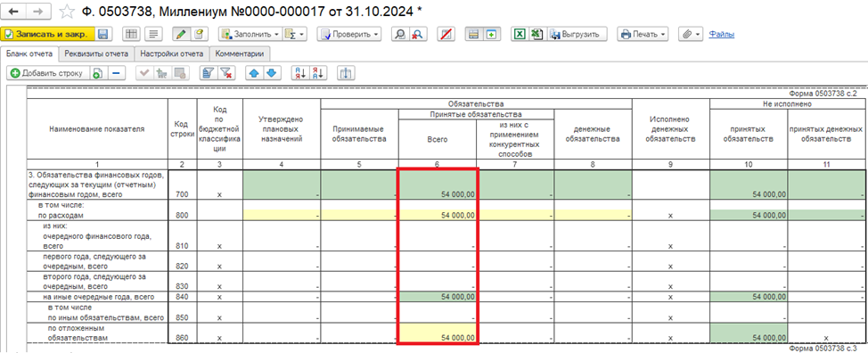868x353 pixels.
Task: Select row 800 yellow cell in column 4
Action: pos(282,215)
